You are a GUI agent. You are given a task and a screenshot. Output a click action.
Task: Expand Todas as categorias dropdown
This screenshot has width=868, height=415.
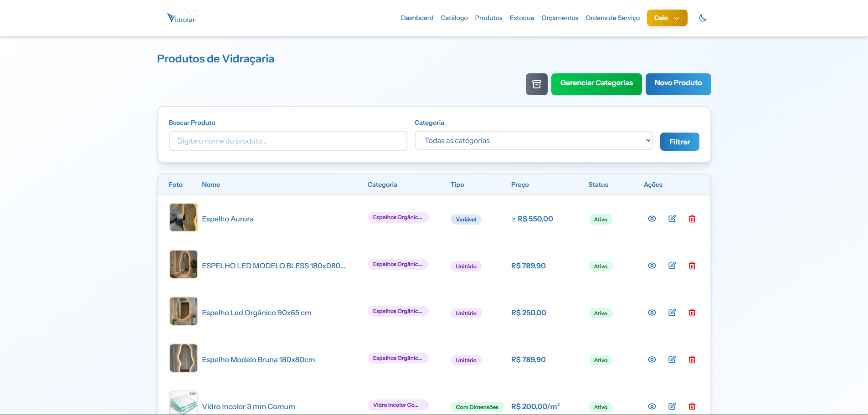(x=534, y=140)
